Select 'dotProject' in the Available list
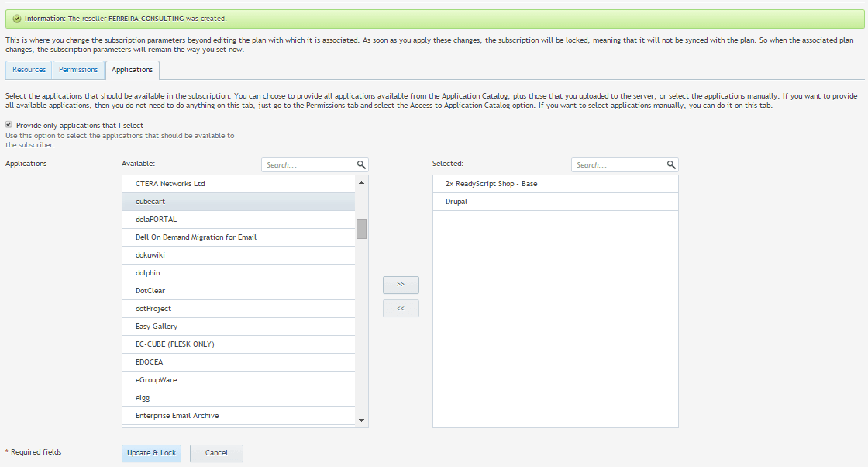 pyautogui.click(x=239, y=309)
